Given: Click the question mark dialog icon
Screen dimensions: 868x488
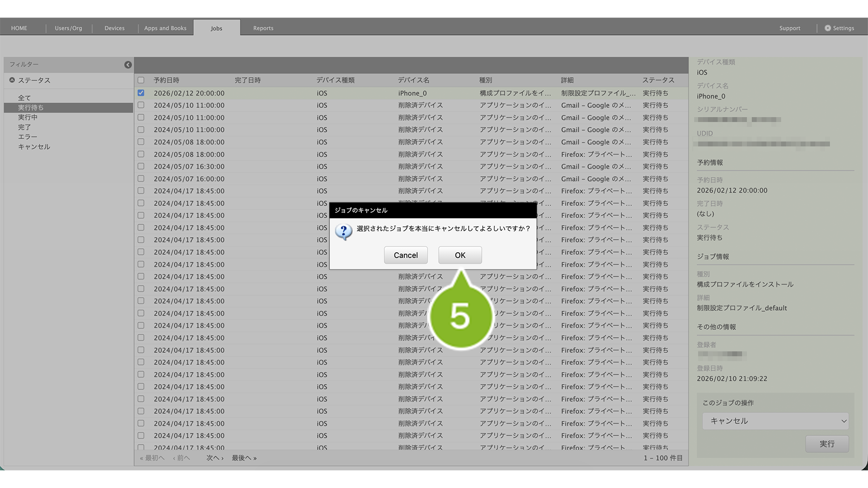Looking at the screenshot, I should click(344, 232).
